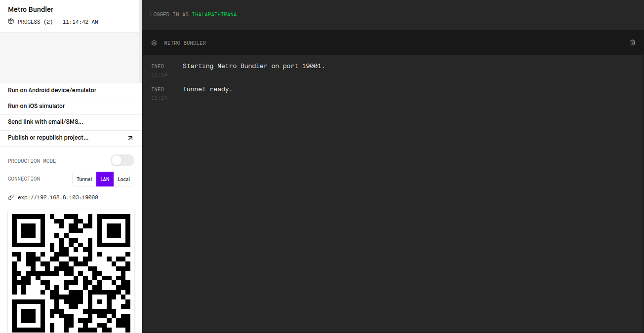Run on Android device/emulator

pos(52,90)
